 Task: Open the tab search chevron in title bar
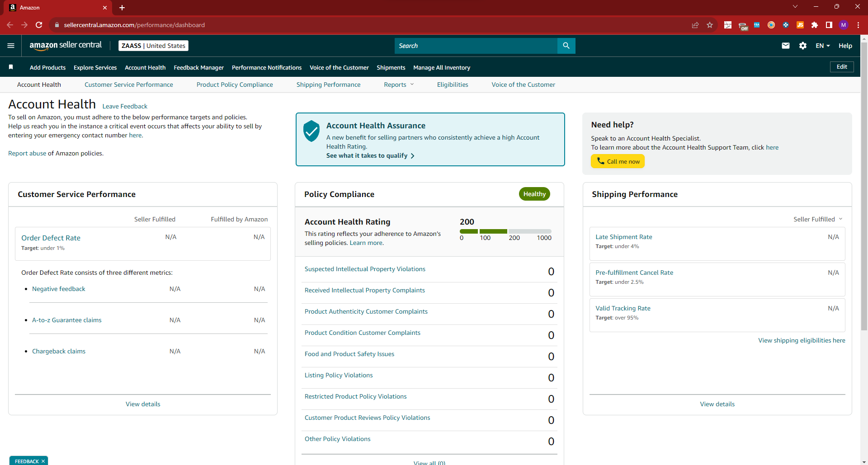795,6
